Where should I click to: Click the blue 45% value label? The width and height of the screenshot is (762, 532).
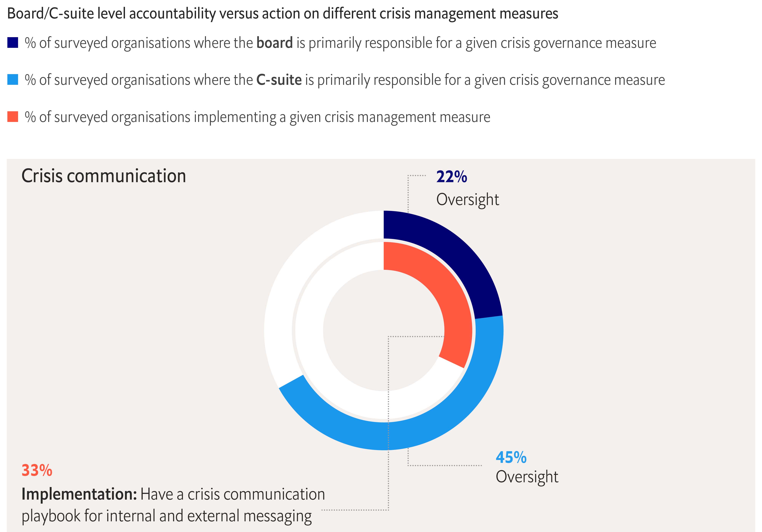click(511, 457)
